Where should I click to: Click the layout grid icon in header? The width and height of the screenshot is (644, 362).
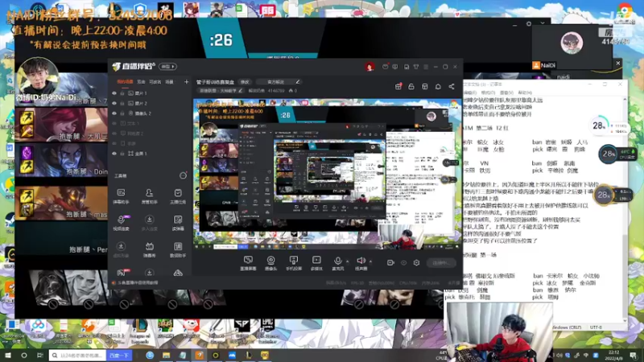coord(425,87)
